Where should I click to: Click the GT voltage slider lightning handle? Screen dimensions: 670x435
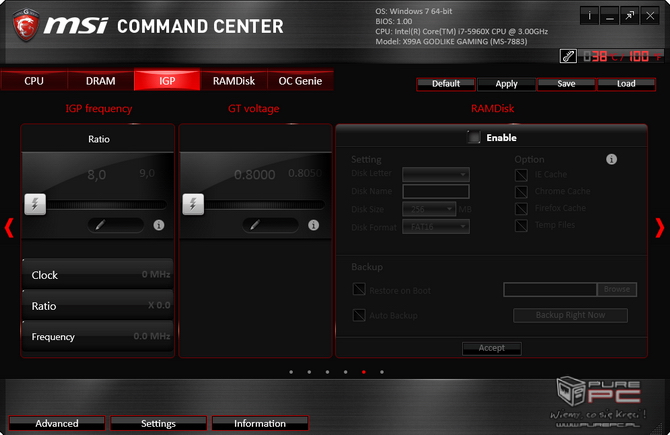click(193, 204)
